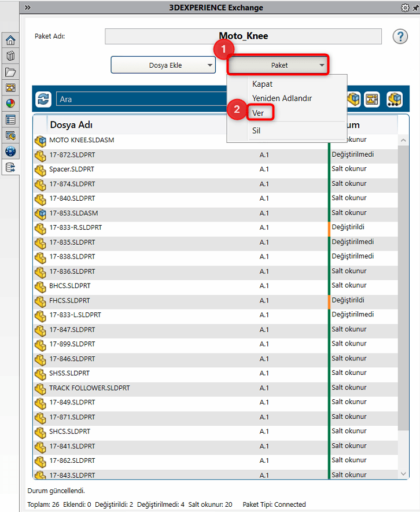The height and width of the screenshot is (512, 420).
Task: Click the Ara search field
Action: (142, 100)
